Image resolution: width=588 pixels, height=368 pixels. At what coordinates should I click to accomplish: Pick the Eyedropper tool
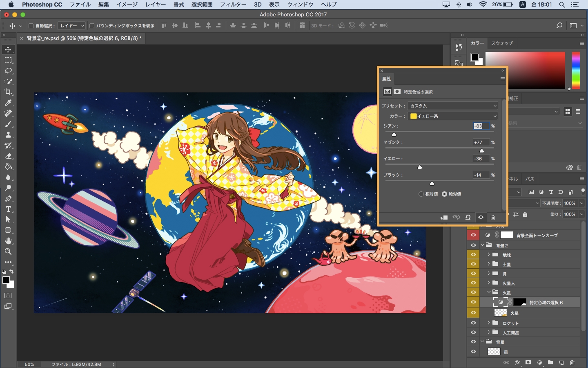click(x=8, y=103)
